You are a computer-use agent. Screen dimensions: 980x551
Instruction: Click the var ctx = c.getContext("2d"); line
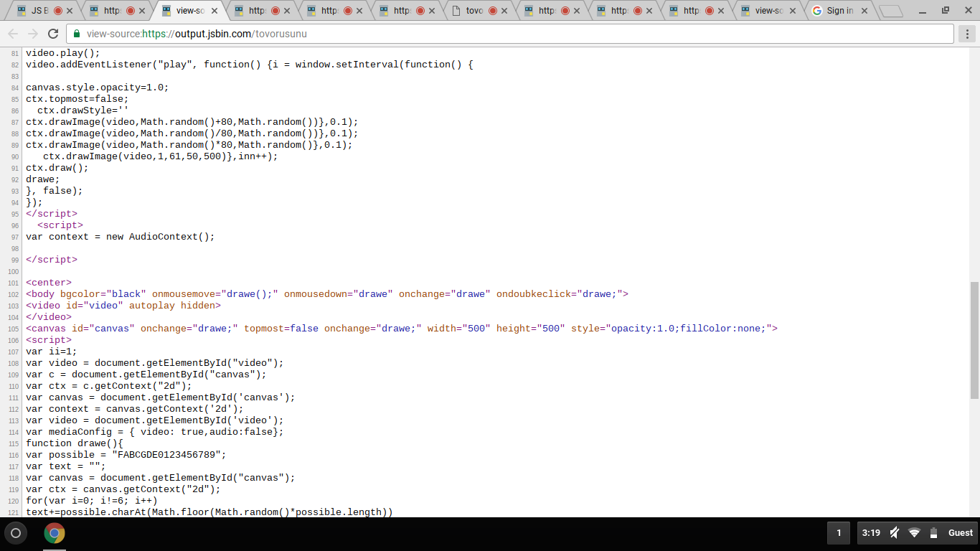tap(109, 386)
